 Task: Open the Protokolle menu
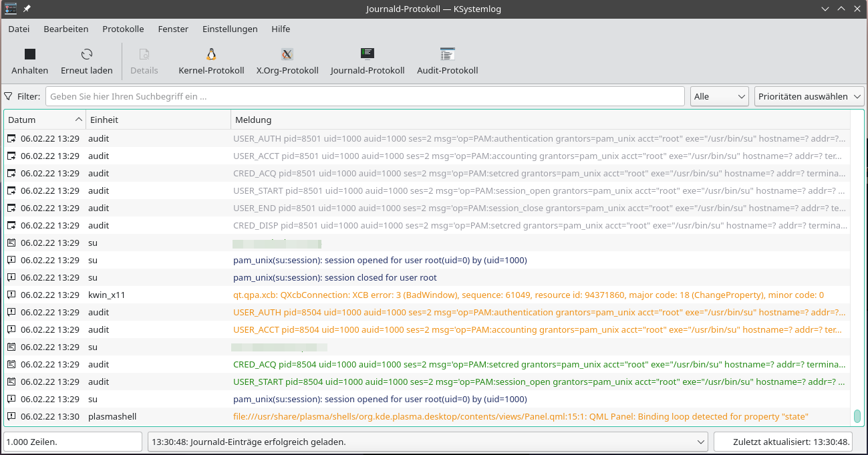(x=123, y=29)
